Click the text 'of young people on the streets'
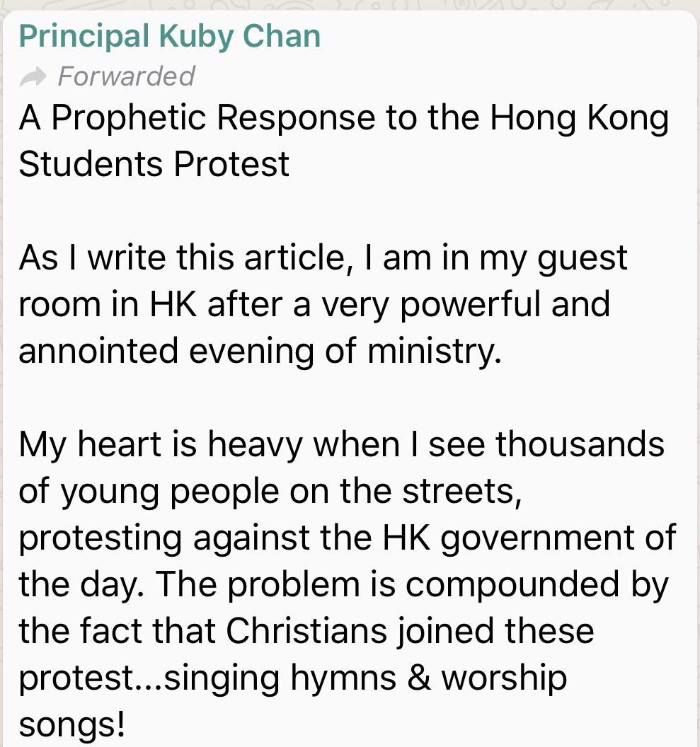Viewport: 700px width, 747px height. point(270,491)
